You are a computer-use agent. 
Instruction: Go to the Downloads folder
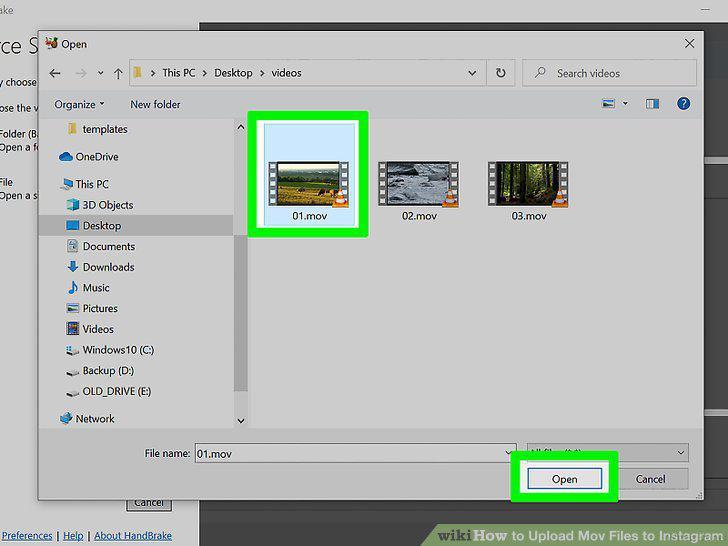coord(101,267)
